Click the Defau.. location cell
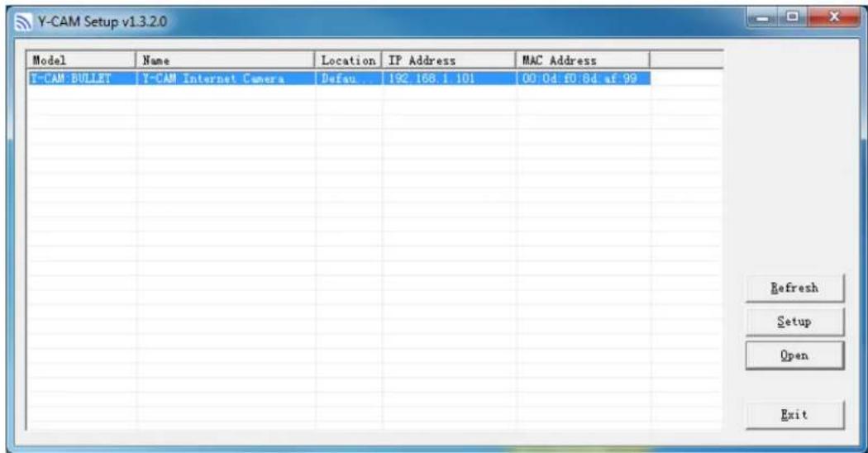This screenshot has height=453, width=868. (349, 78)
